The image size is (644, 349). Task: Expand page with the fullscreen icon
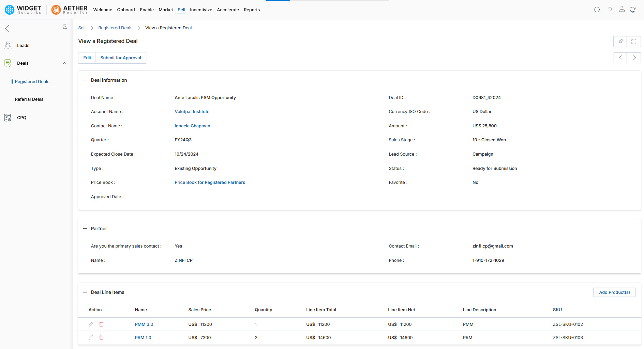pyautogui.click(x=634, y=42)
